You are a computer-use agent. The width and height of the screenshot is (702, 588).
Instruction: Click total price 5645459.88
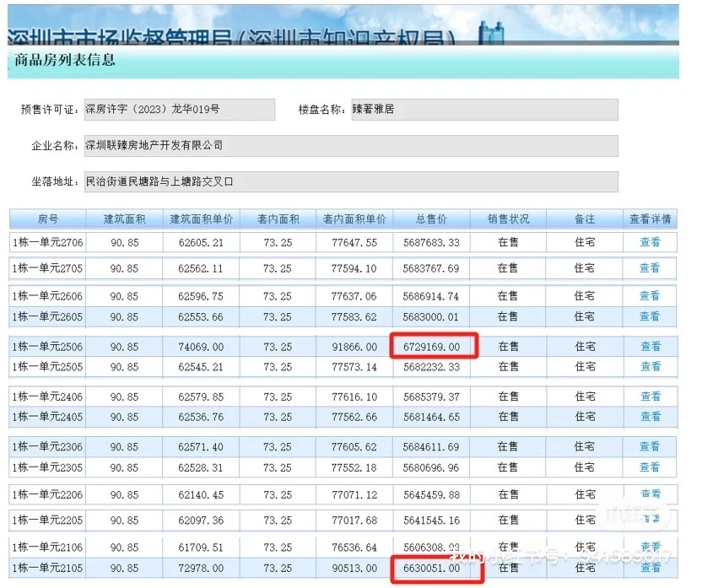pyautogui.click(x=432, y=495)
